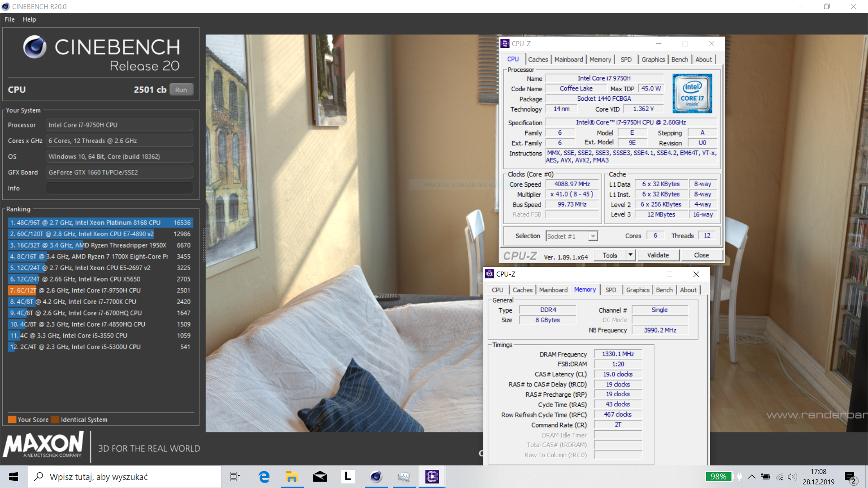
Task: Click the Core Speed value 4088.97 MHz
Action: [x=572, y=184]
